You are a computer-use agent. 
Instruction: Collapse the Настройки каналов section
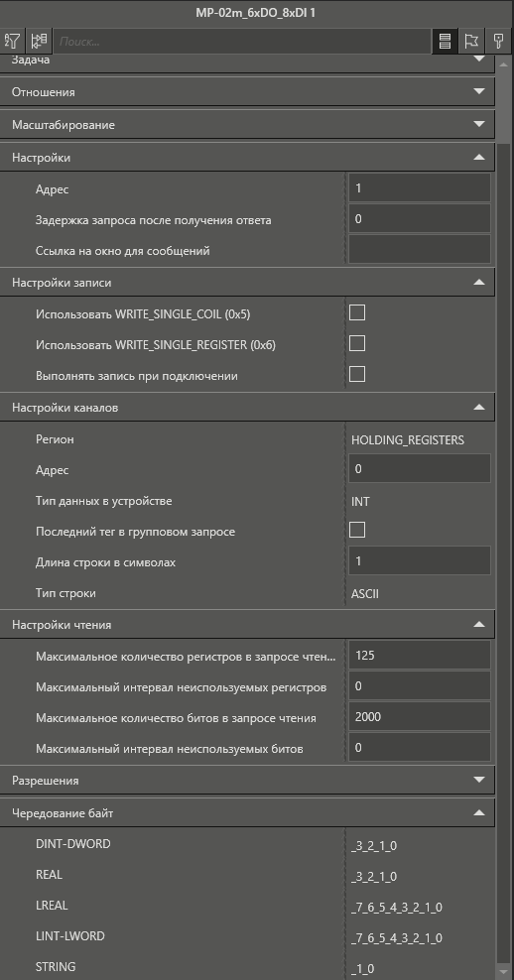pyautogui.click(x=247, y=408)
